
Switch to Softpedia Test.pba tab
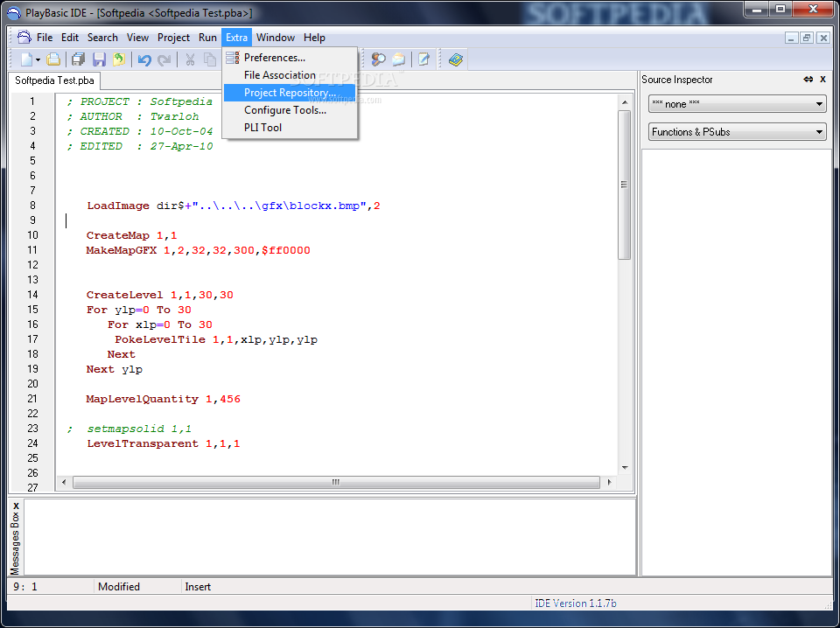click(54, 80)
